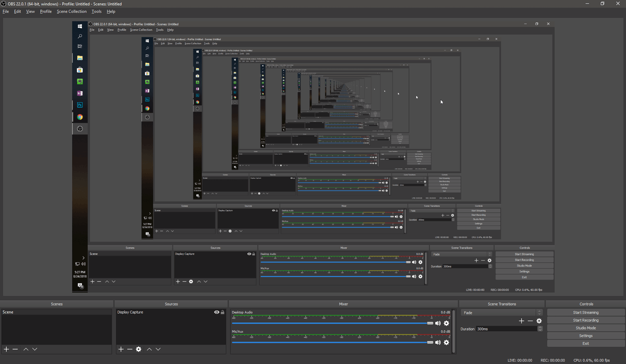Click OBS icon in captured taskbar

(80, 128)
